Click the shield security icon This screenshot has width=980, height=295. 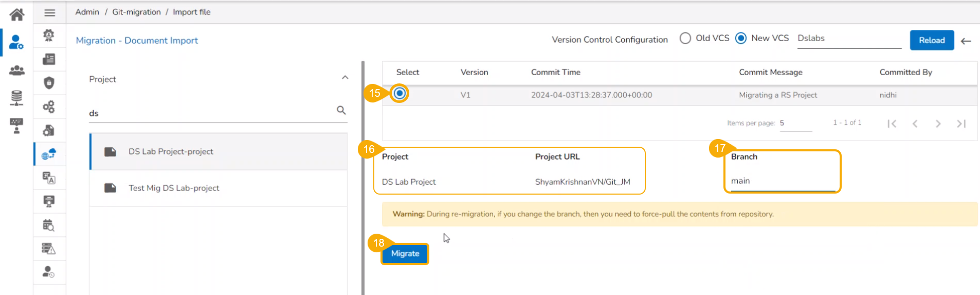click(x=49, y=83)
